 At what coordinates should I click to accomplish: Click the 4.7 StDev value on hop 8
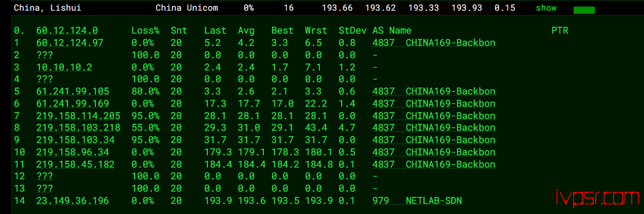coord(347,128)
